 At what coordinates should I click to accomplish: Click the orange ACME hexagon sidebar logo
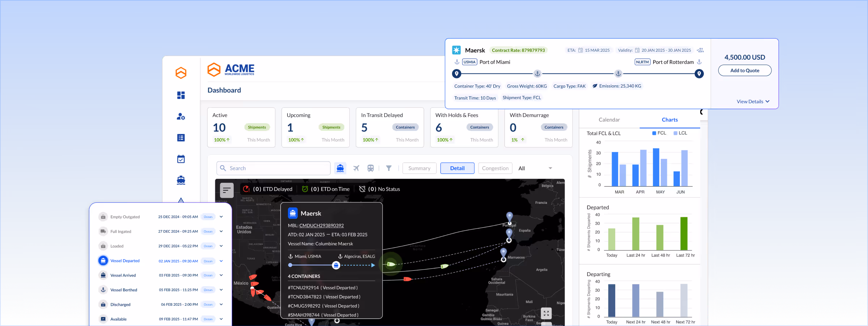(x=181, y=73)
